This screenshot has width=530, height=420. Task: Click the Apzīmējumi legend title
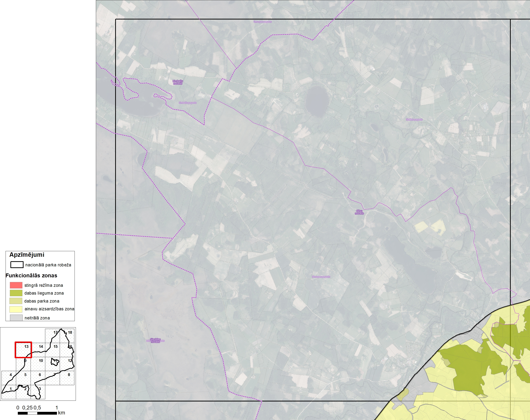click(x=27, y=255)
